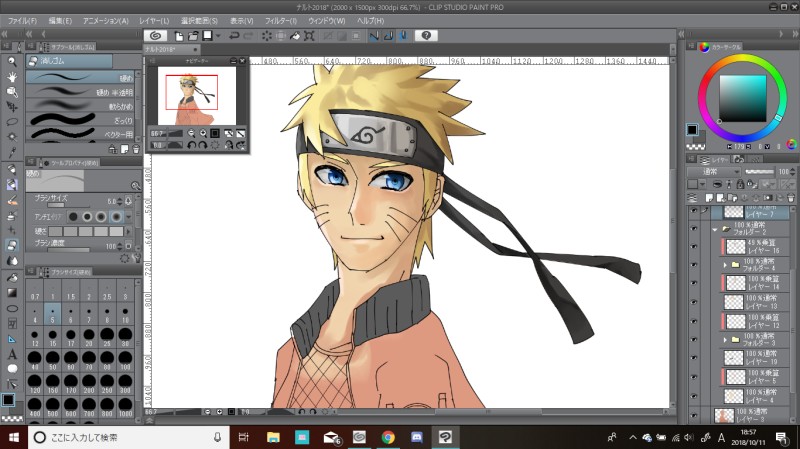Open the save icon dropdown arrow
800x449 pixels.
[218, 36]
